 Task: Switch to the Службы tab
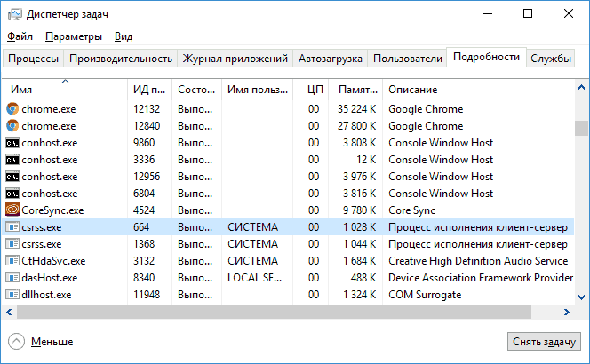pyautogui.click(x=551, y=59)
